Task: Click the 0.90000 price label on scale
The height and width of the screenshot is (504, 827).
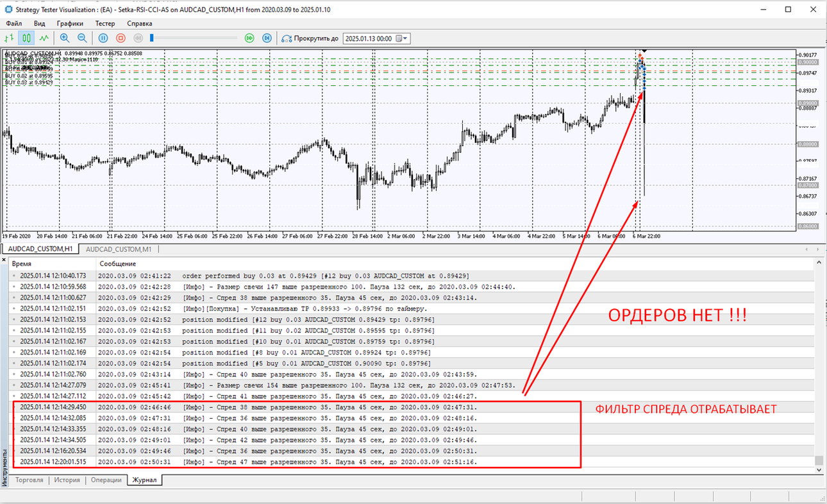Action: tap(808, 63)
